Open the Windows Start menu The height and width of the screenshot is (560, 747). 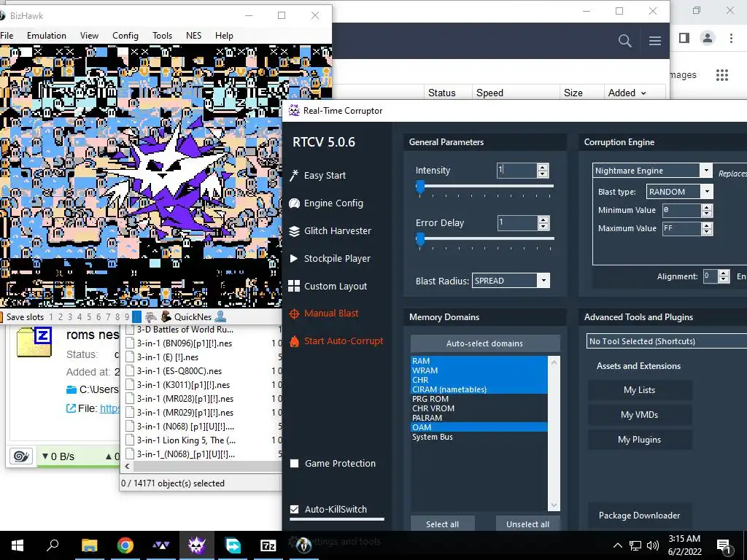[18, 545]
